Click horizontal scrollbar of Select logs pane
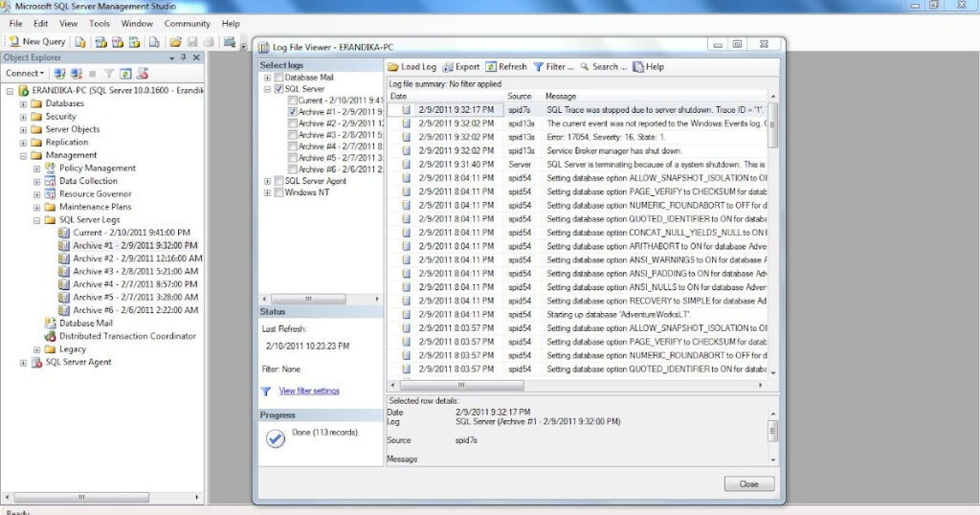The width and height of the screenshot is (980, 515). tap(321, 300)
